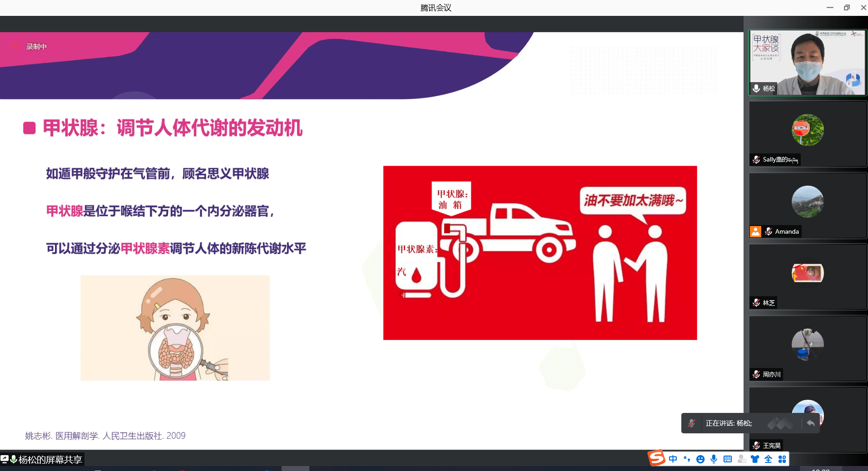
Task: Start Sogou voice input
Action: [x=714, y=459]
